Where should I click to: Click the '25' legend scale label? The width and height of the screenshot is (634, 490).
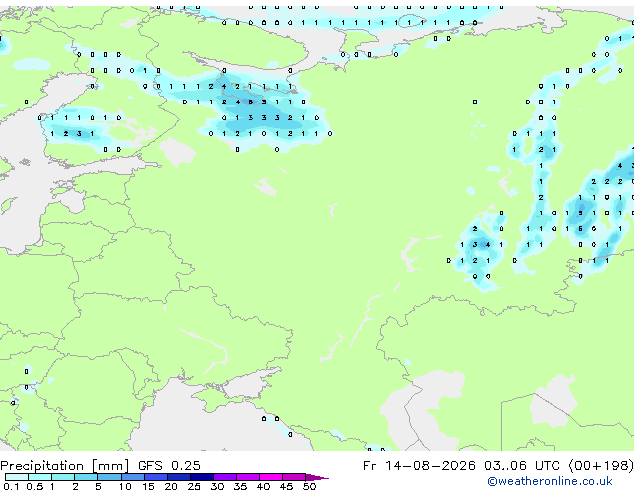point(194,486)
